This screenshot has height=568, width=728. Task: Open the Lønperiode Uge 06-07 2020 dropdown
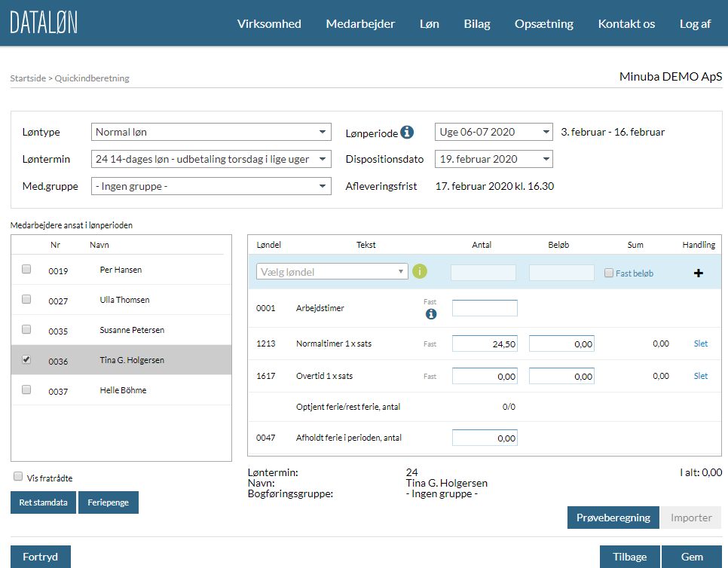click(x=494, y=132)
